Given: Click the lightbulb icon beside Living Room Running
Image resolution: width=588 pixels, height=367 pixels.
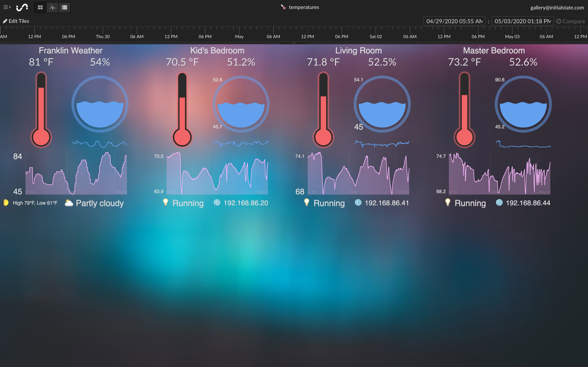Looking at the screenshot, I should (x=307, y=202).
